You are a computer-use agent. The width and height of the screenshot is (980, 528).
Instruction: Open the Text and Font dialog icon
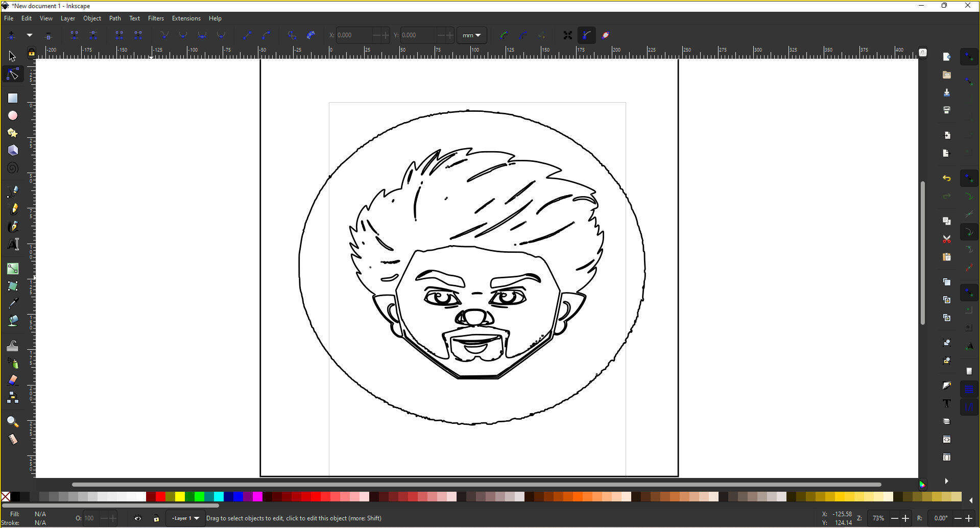(x=946, y=403)
